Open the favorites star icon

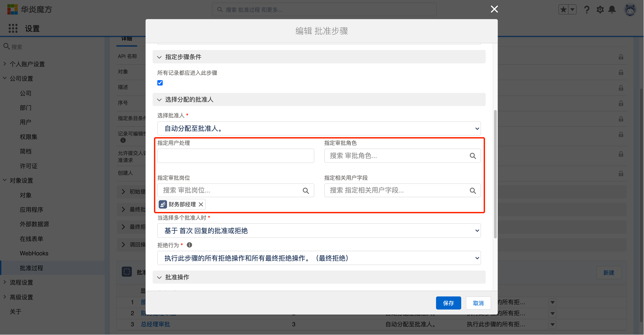pos(563,10)
